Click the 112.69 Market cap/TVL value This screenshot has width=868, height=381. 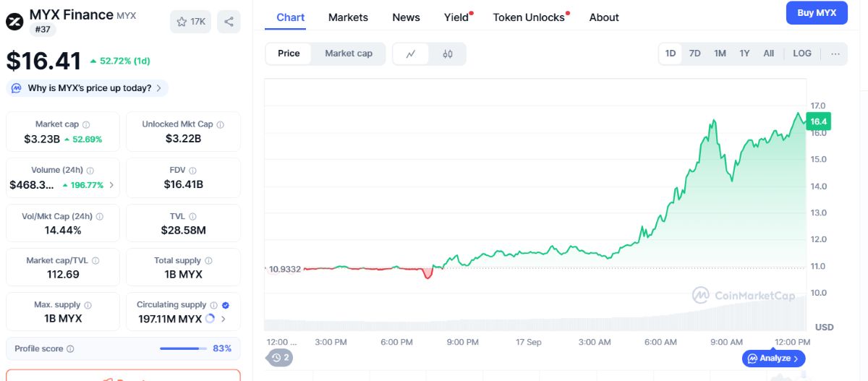[62, 274]
